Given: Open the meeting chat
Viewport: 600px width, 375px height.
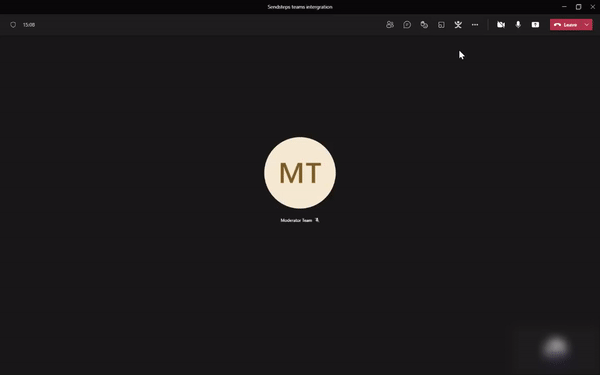Looking at the screenshot, I should pos(407,24).
